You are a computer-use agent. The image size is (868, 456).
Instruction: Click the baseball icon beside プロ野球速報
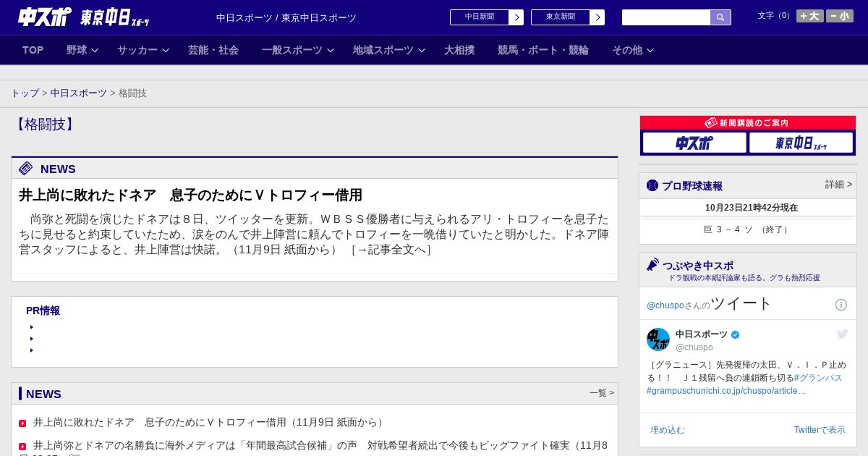pos(652,185)
